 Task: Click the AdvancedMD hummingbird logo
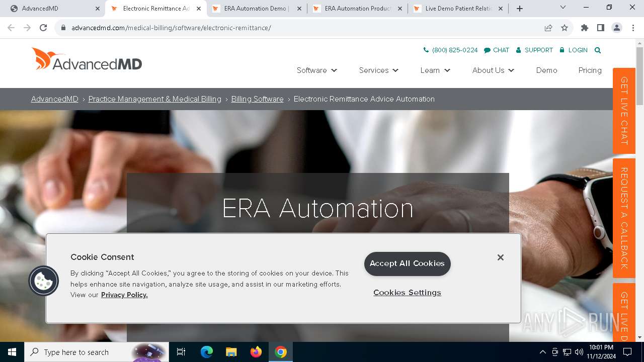[87, 59]
